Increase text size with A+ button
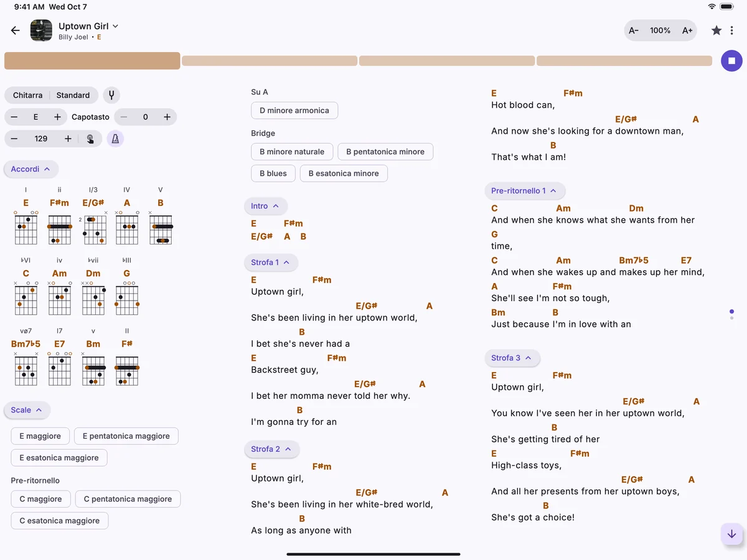 [687, 30]
